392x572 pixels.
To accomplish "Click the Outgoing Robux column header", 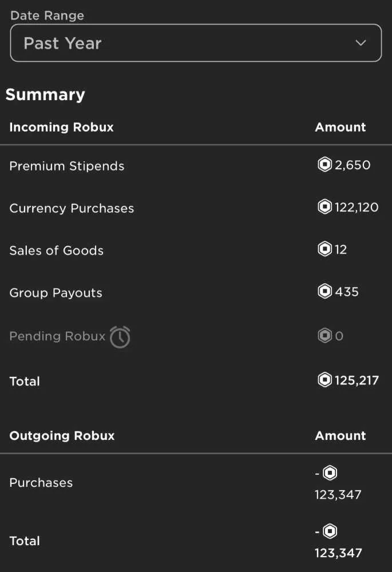I will coord(62,435).
